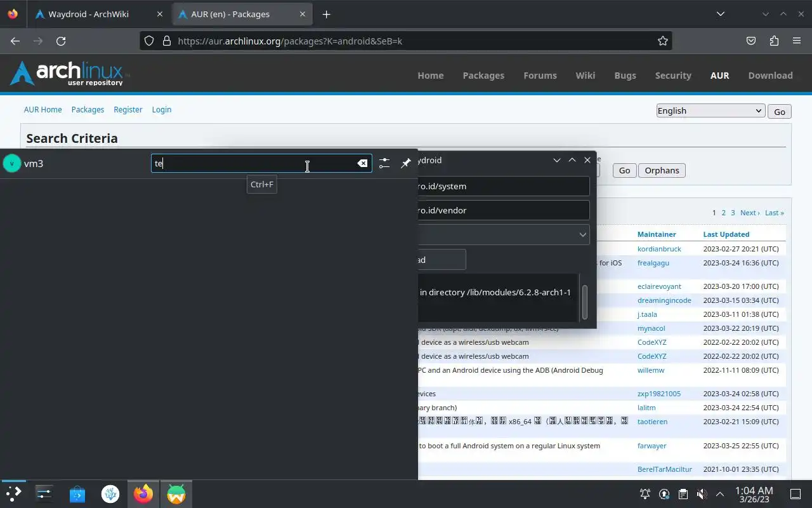Reload the AUR packages page
Image resolution: width=812 pixels, height=508 pixels.
point(61,41)
